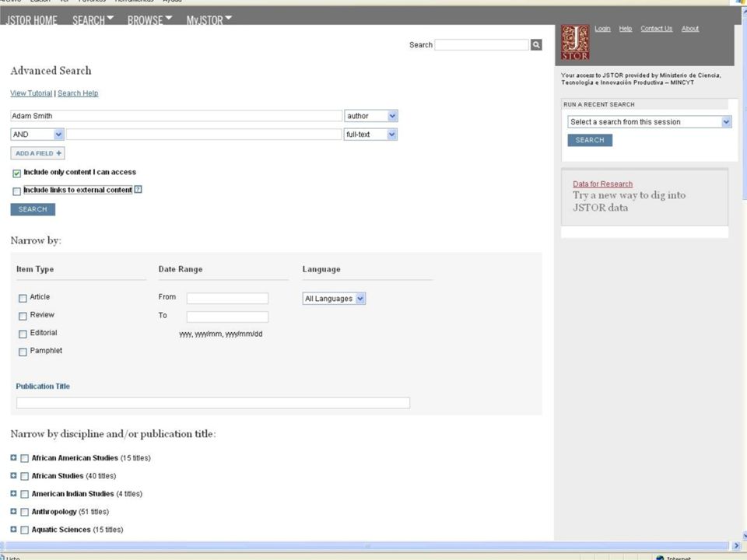Click the second empty search term field

(x=204, y=135)
